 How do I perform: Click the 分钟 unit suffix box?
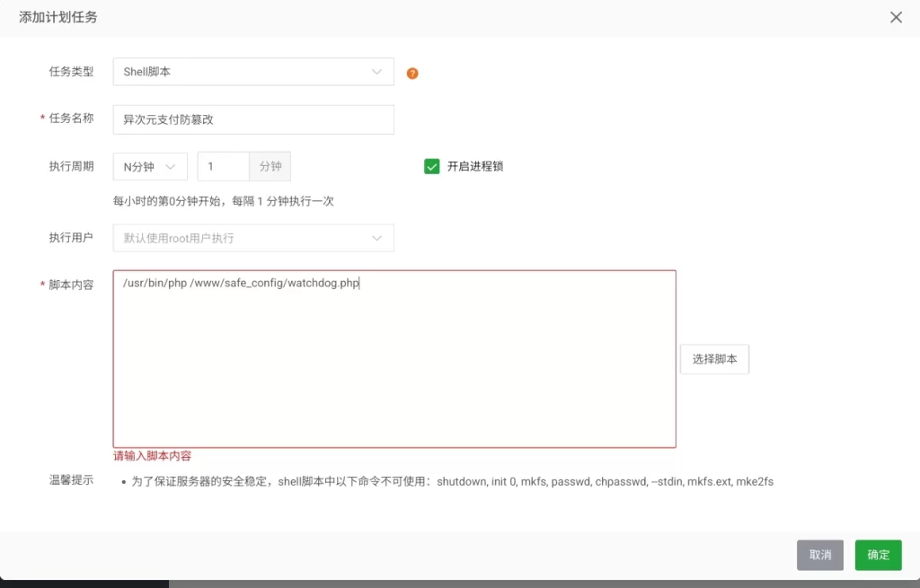pos(270,166)
